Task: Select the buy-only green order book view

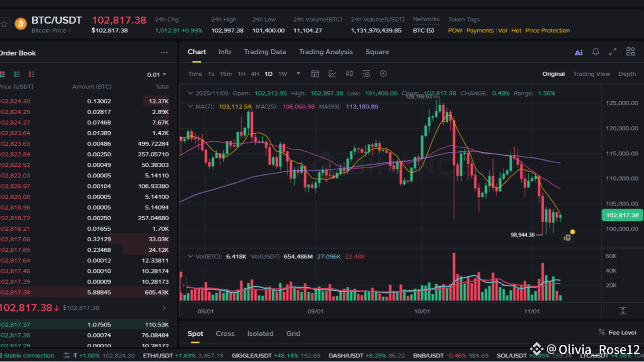Action: 16,74
